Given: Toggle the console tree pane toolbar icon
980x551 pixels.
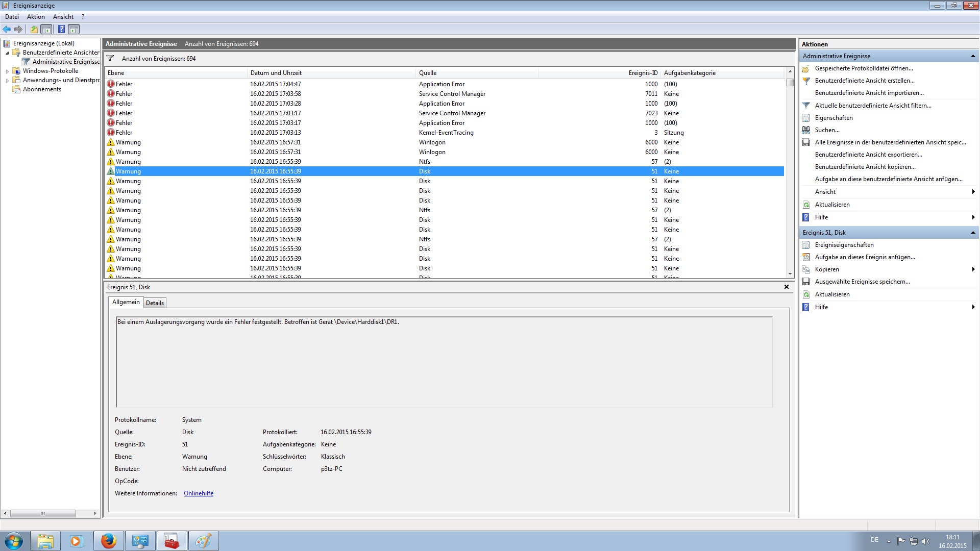Looking at the screenshot, I should coord(46,29).
